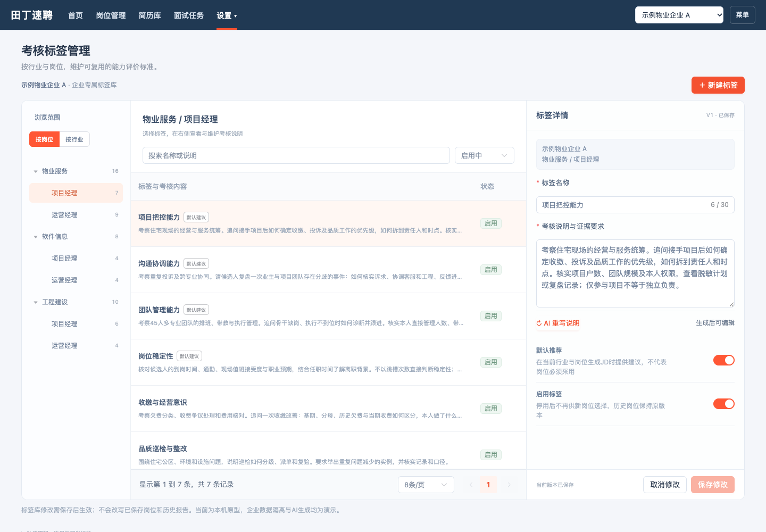
Task: Click the 田丁速聘 logo
Action: click(x=32, y=15)
